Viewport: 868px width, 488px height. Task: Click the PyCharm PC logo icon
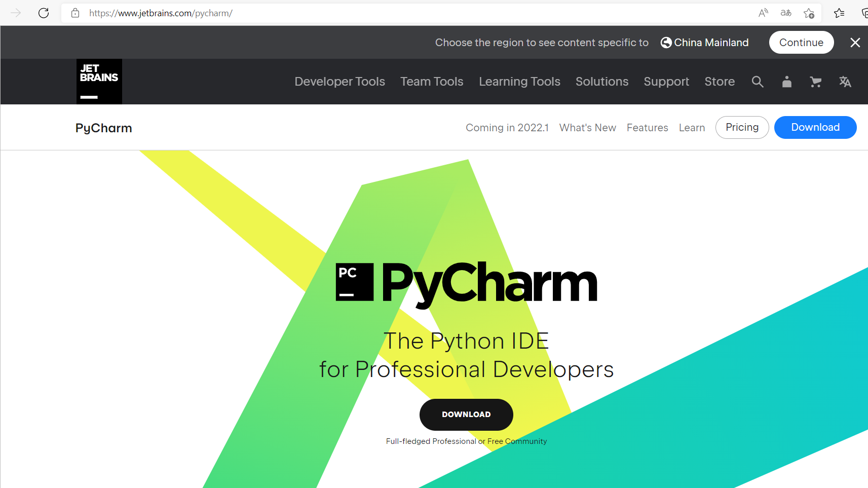(354, 282)
